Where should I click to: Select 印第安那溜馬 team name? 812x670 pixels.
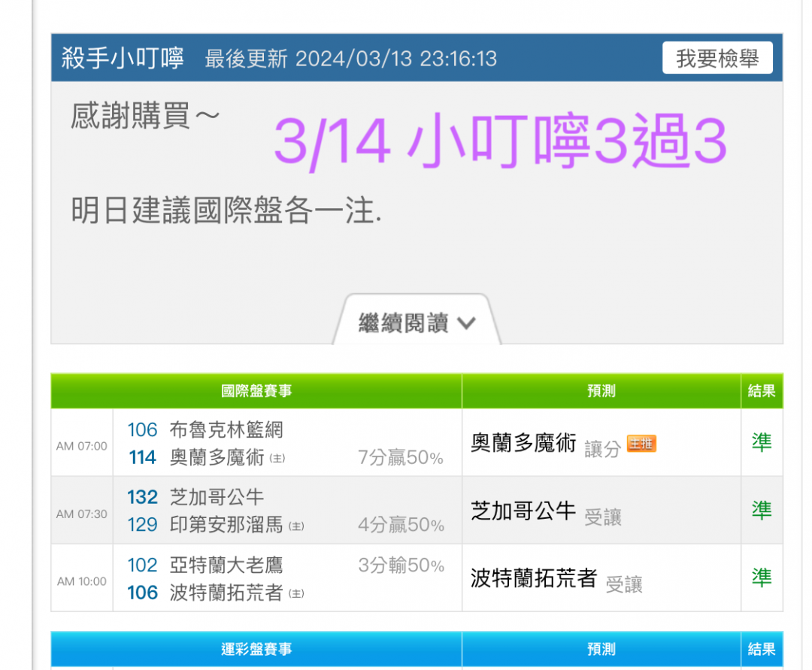point(226,525)
